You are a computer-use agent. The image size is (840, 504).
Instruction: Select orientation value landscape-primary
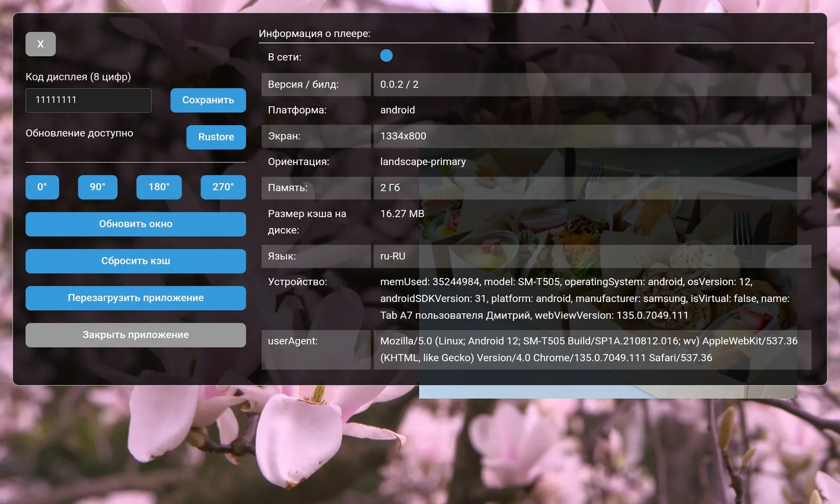pyautogui.click(x=423, y=161)
